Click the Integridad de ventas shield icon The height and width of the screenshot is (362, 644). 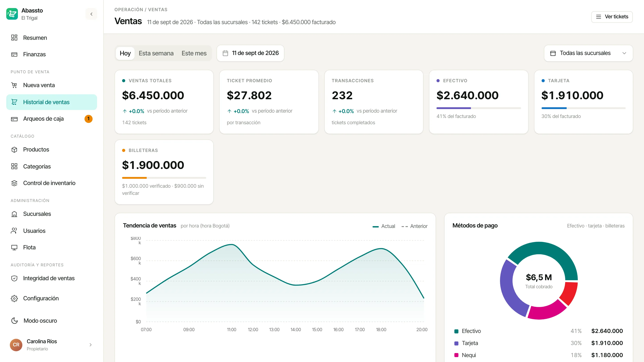pos(14,278)
